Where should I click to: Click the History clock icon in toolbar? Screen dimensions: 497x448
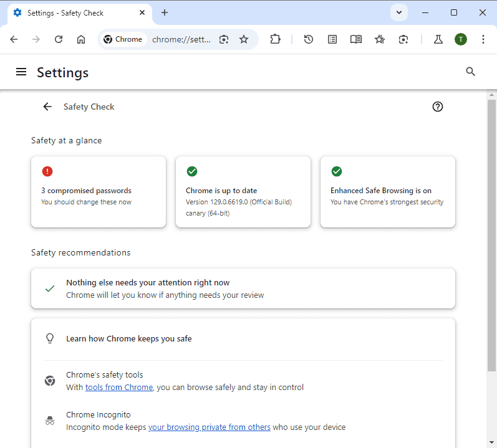[x=309, y=39]
